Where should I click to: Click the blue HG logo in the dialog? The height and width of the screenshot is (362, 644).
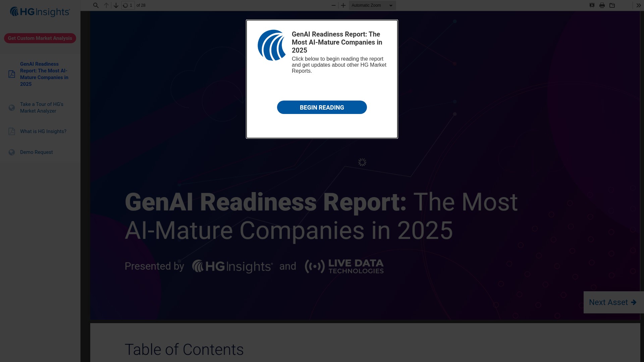pos(272,45)
